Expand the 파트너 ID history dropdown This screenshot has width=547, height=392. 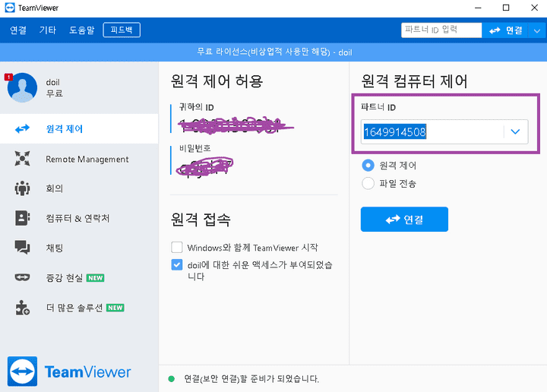pos(515,132)
